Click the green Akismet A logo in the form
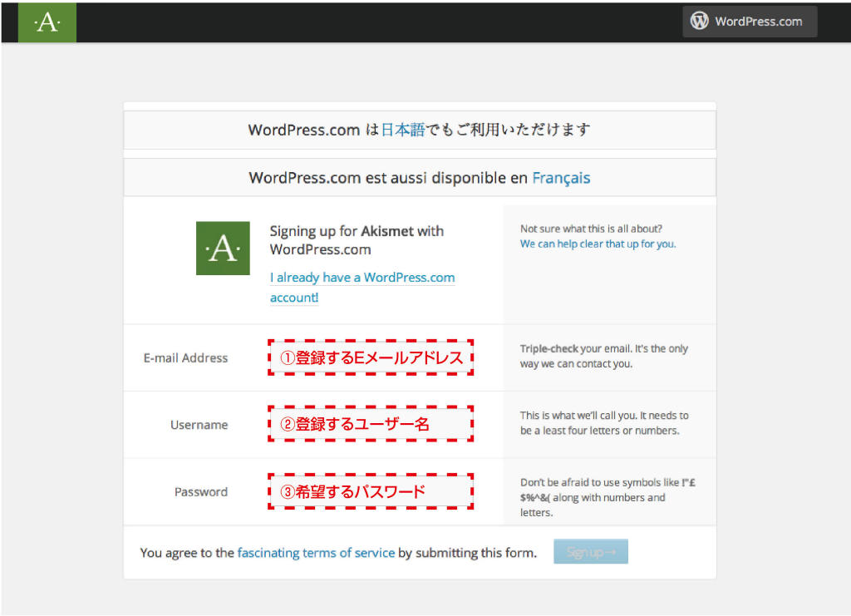 223,248
